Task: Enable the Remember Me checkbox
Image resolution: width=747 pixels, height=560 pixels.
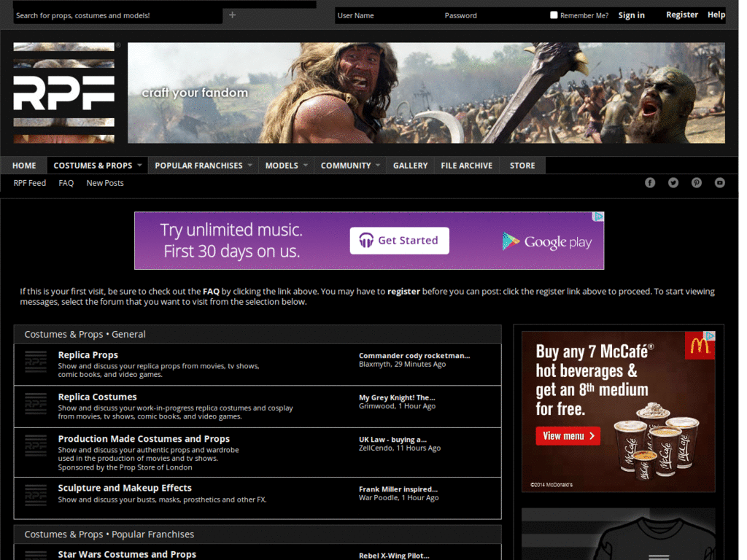Action: click(x=554, y=15)
